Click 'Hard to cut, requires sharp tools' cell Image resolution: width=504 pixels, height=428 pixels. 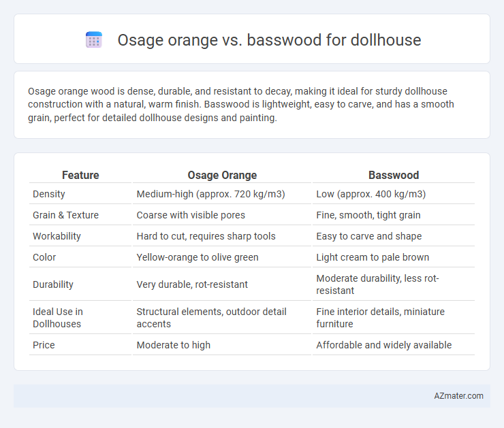coord(206,236)
